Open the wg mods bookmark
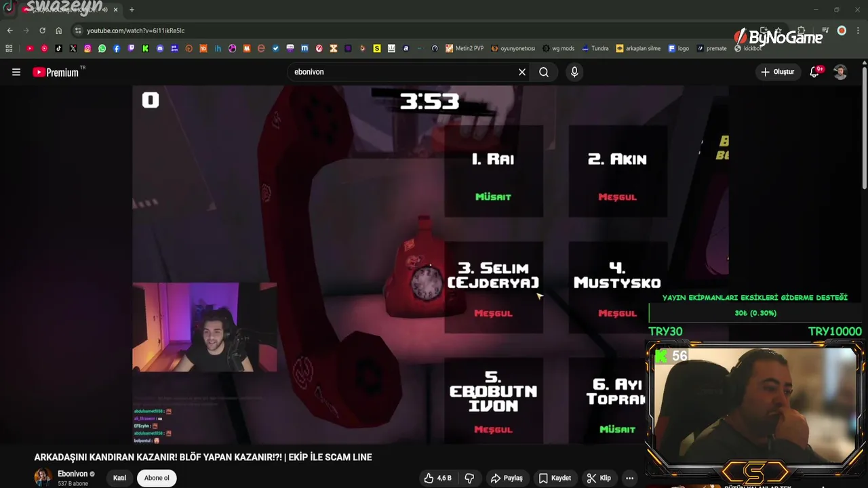Viewport: 868px width, 488px height. (x=558, y=49)
